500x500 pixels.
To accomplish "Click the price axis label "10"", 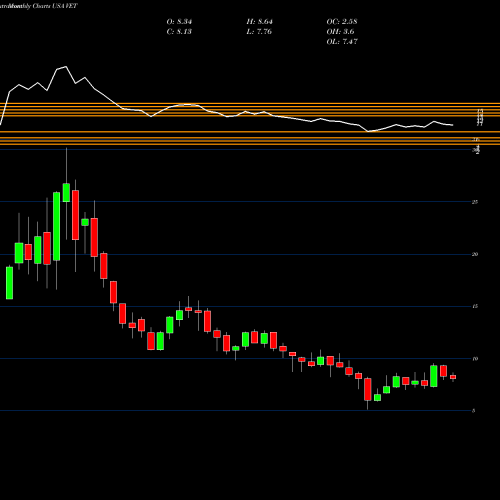I will pyautogui.click(x=475, y=359).
